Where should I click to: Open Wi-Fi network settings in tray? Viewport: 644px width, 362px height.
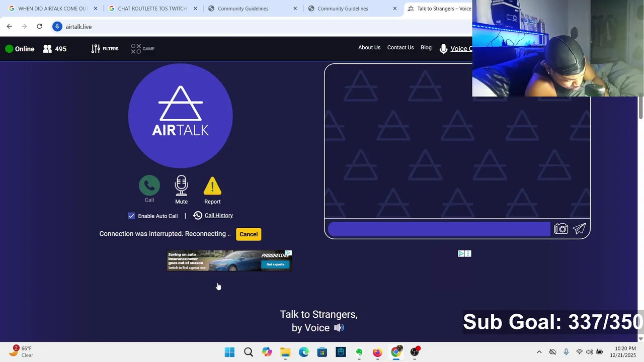click(580, 352)
